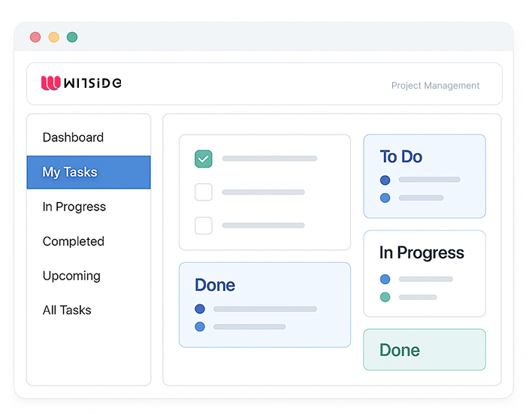This screenshot has width=532, height=414.
Task: Click the dark blue dot in blue Done card
Action: pyautogui.click(x=200, y=309)
